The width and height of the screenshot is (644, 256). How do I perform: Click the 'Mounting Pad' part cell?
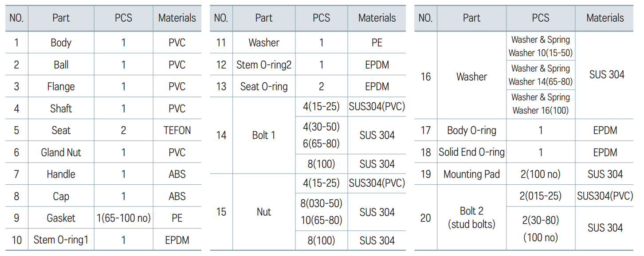(471, 175)
